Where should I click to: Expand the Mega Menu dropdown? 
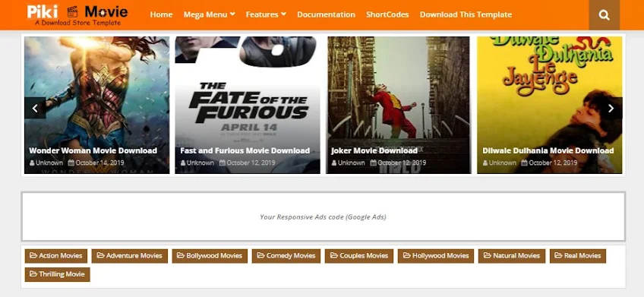[x=210, y=14]
